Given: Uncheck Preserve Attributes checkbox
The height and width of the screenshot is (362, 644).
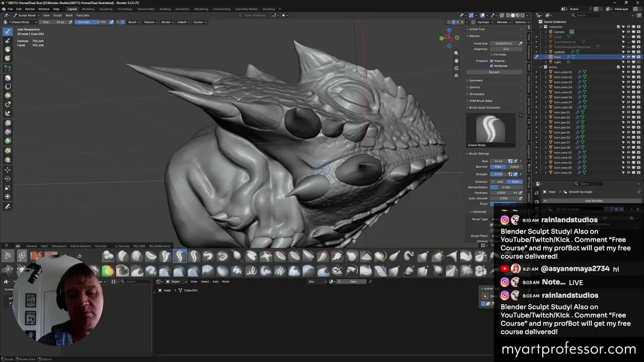Looking at the screenshot, I should pos(492,66).
